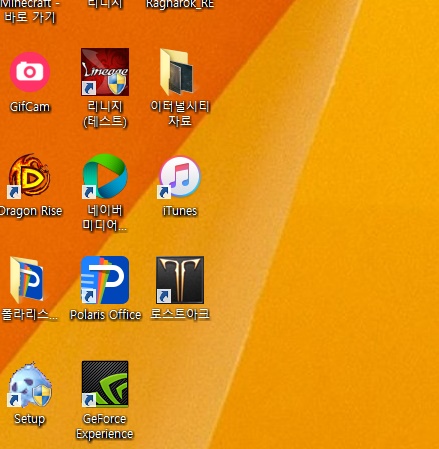Launch the iTunes music note icon

click(x=180, y=177)
